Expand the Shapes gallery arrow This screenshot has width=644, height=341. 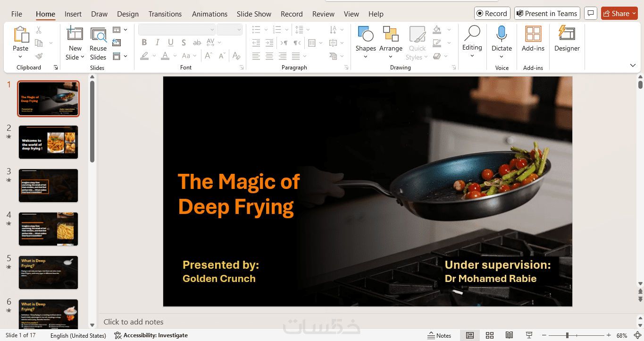366,57
